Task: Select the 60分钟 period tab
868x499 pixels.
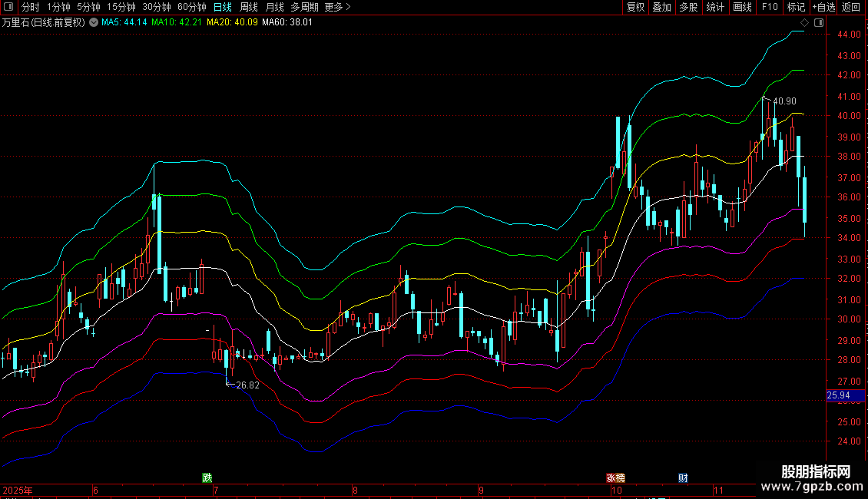Action: tap(191, 8)
